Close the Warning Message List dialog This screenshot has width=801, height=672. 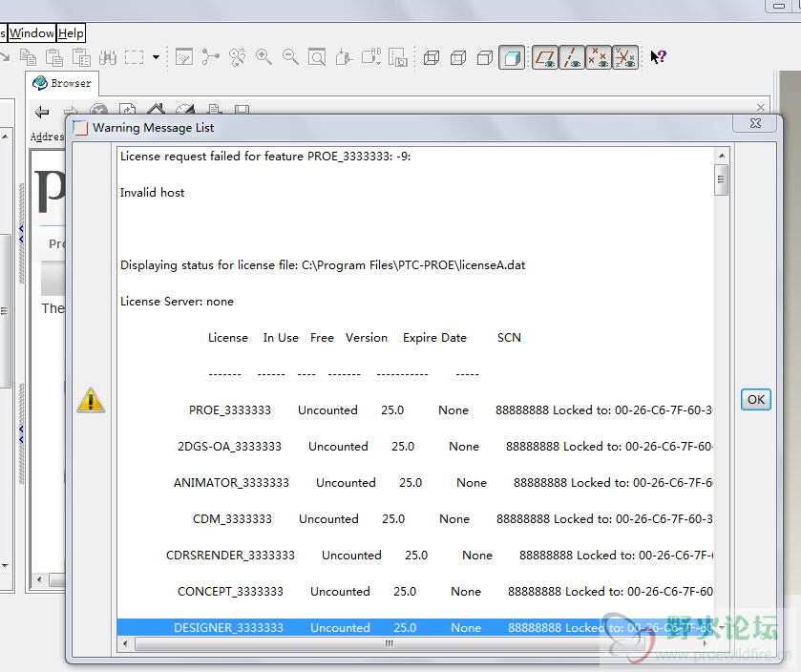[x=755, y=123]
